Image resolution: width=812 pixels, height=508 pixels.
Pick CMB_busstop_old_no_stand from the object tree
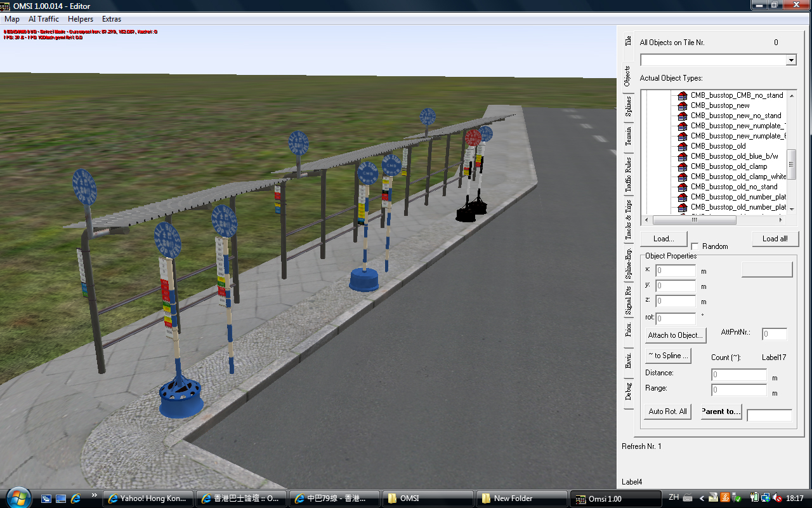tap(734, 187)
